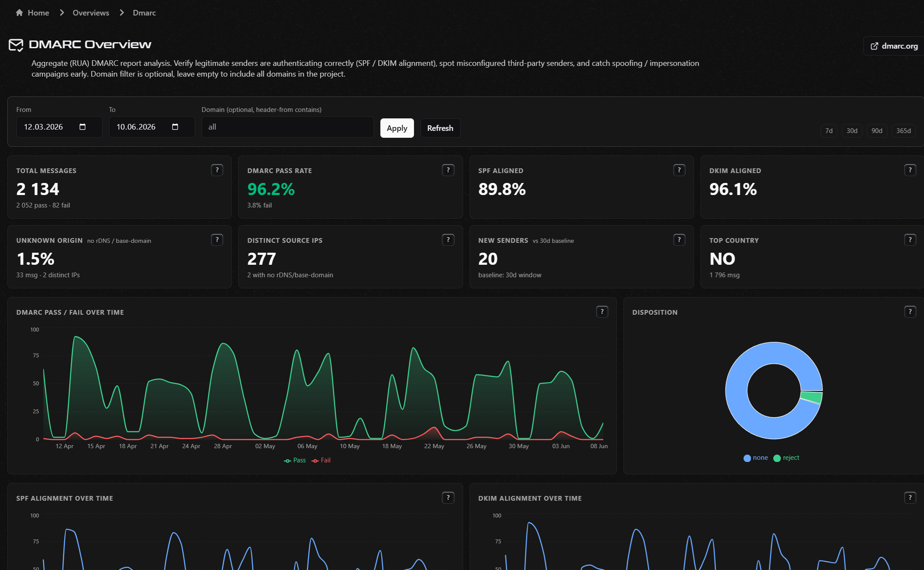
Task: Open help for Distinct Source IPs card
Action: click(448, 240)
